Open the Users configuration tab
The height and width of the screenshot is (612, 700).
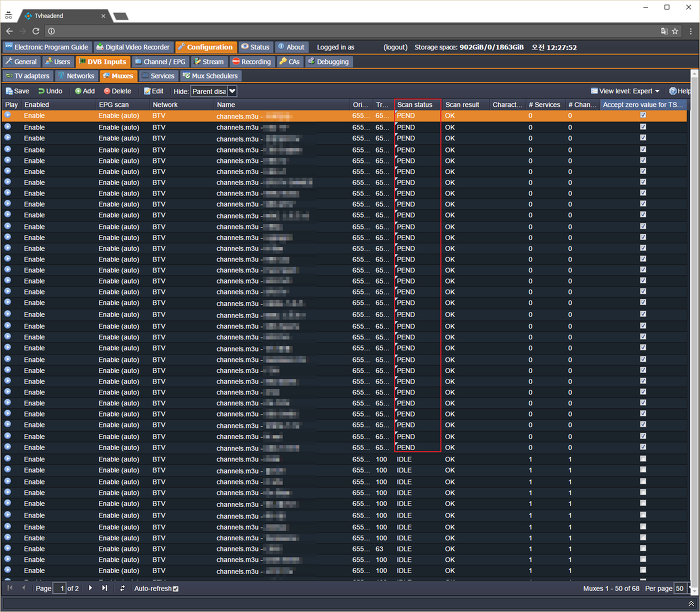[58, 62]
